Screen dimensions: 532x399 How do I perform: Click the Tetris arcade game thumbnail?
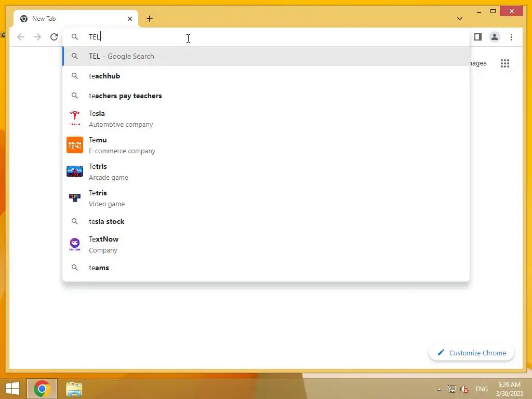(x=75, y=171)
